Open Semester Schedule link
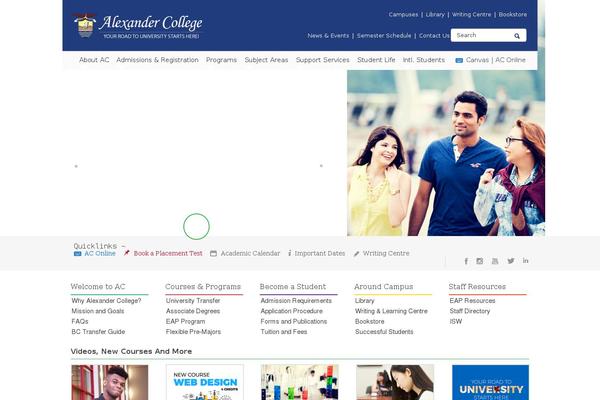 pyautogui.click(x=384, y=36)
